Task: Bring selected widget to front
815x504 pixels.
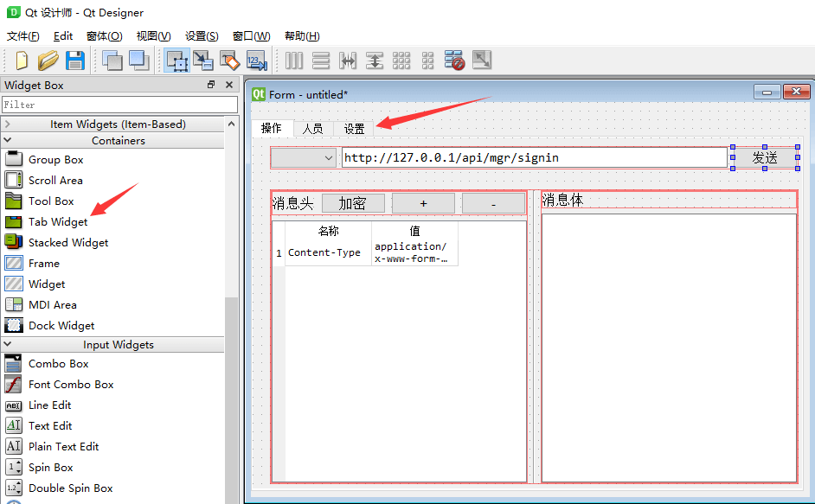Action: 138,61
